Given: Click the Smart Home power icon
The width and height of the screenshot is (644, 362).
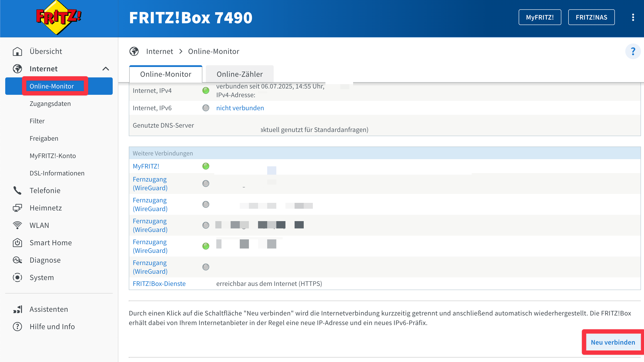Looking at the screenshot, I should [x=17, y=243].
